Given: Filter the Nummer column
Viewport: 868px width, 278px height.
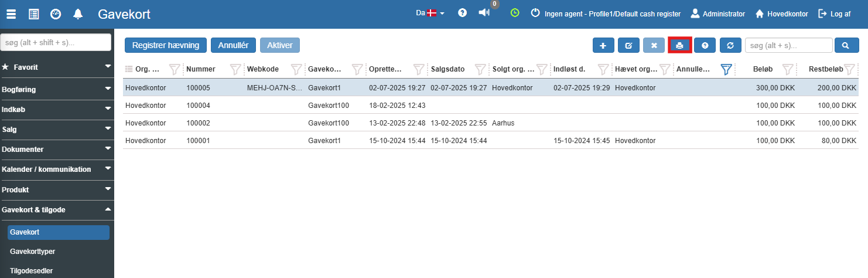Looking at the screenshot, I should [235, 69].
